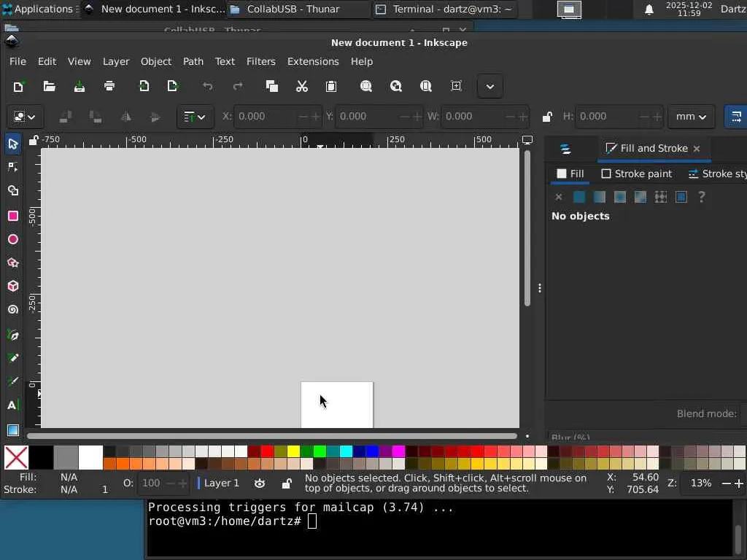The image size is (747, 560).
Task: Choose Flat color fill type
Action: pos(579,197)
